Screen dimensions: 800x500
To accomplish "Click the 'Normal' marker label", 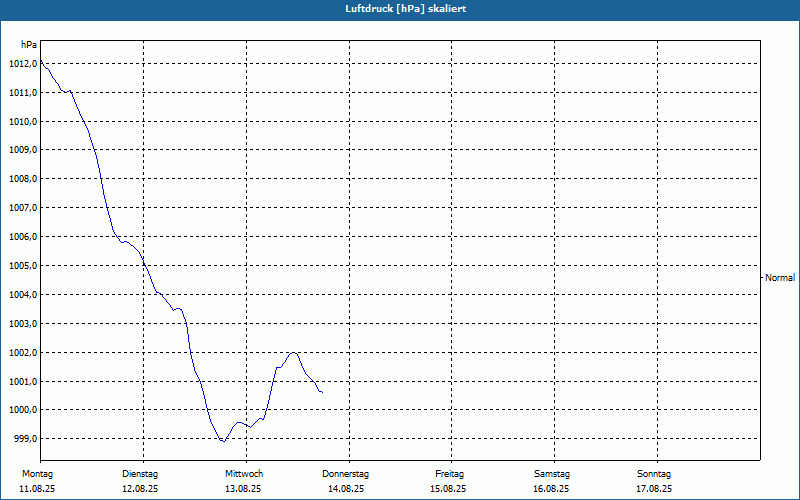I will point(780,278).
